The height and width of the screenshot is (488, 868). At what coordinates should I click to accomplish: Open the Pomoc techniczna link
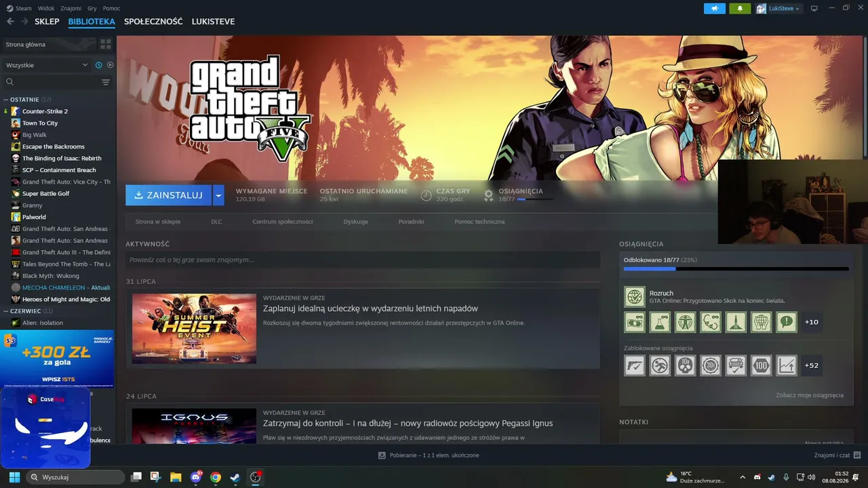[479, 222]
